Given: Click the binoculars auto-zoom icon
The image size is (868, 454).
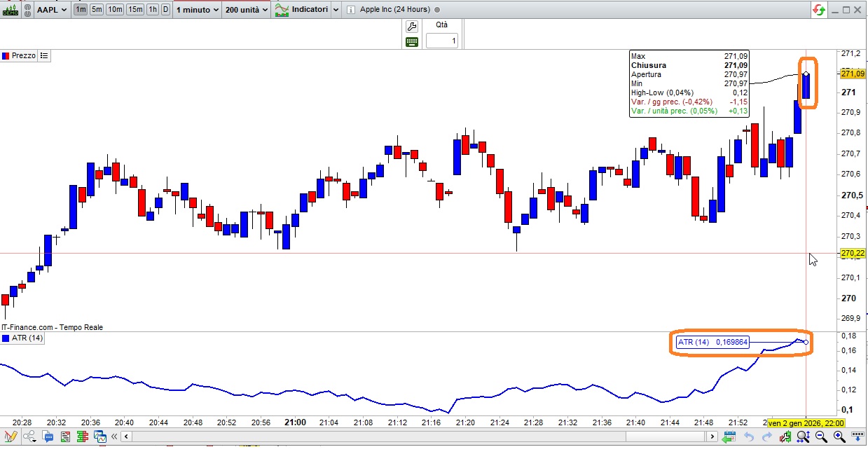Looking at the screenshot, I should pos(785,436).
